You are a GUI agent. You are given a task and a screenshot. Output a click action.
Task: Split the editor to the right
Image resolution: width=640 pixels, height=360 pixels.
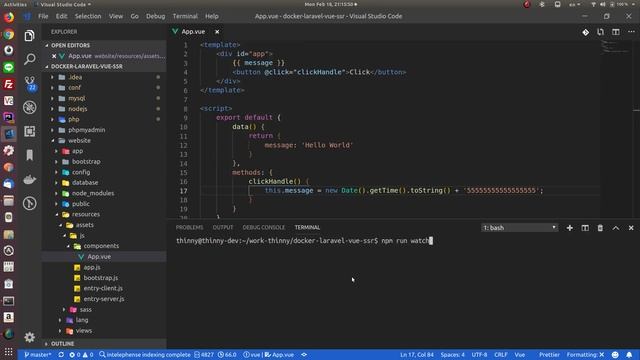[616, 32]
